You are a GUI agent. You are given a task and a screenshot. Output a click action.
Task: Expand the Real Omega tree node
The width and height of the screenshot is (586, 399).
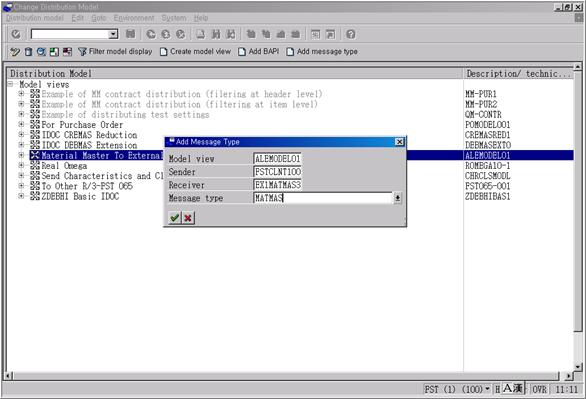pos(21,165)
